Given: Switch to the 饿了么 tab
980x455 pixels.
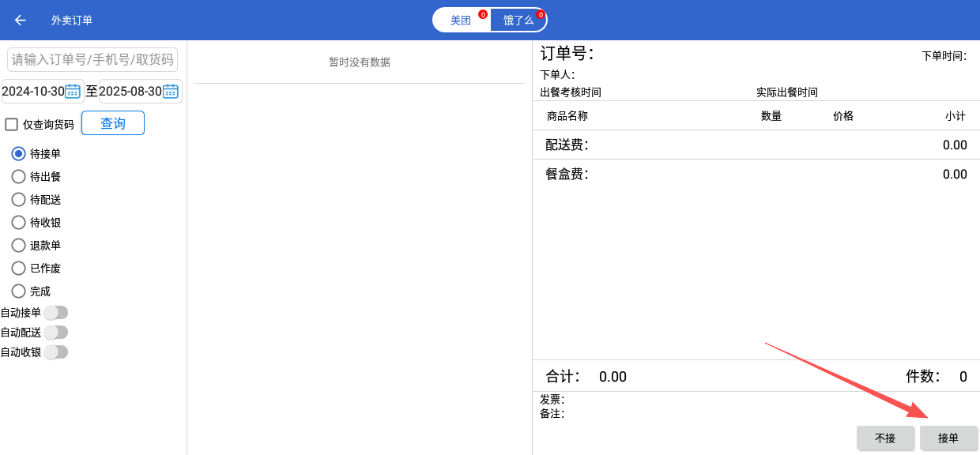Looking at the screenshot, I should [x=518, y=21].
